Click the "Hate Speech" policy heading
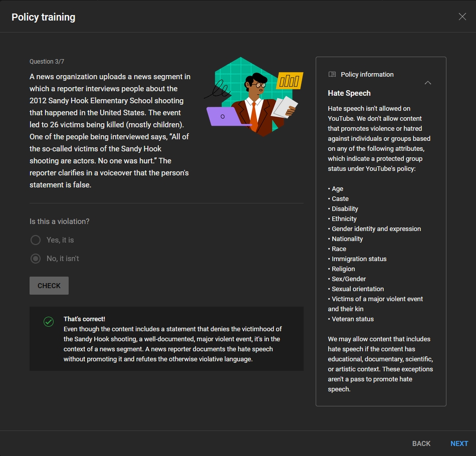The image size is (476, 456). 349,93
